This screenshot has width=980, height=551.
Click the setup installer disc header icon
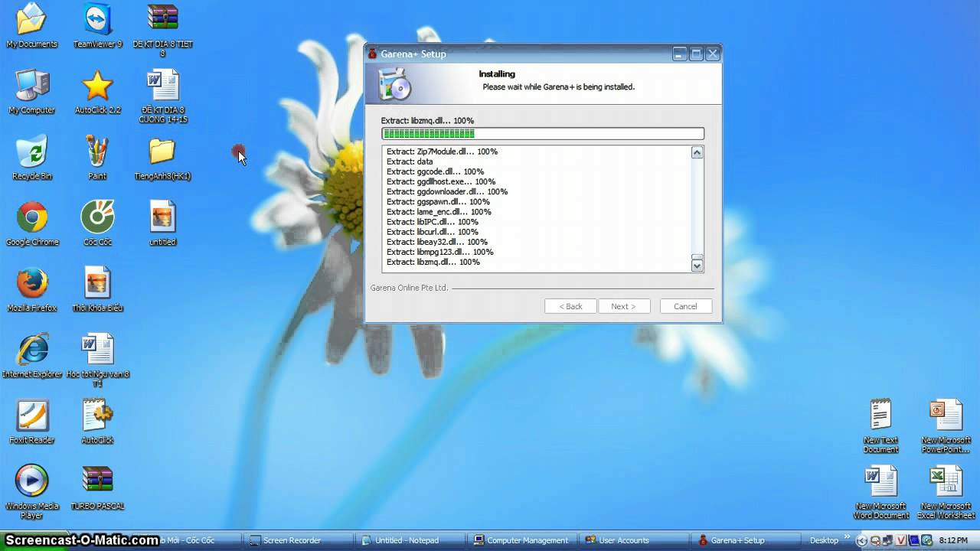[x=395, y=83]
